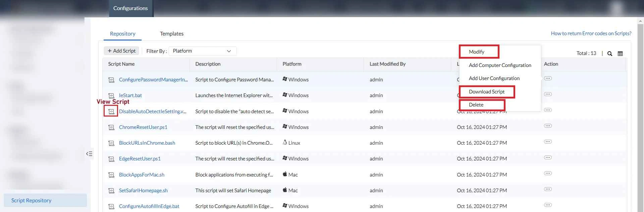Open How to return Error codes link

coord(591,33)
